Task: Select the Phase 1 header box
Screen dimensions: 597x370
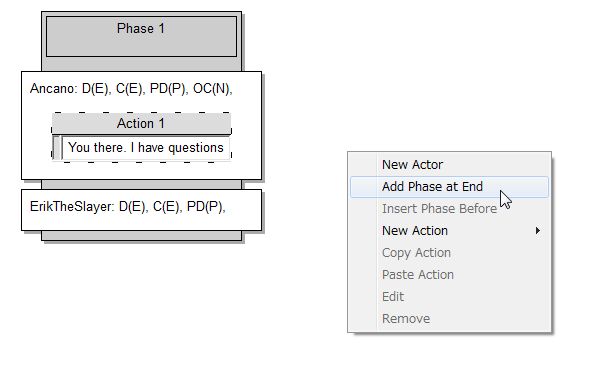Action: pos(141,37)
